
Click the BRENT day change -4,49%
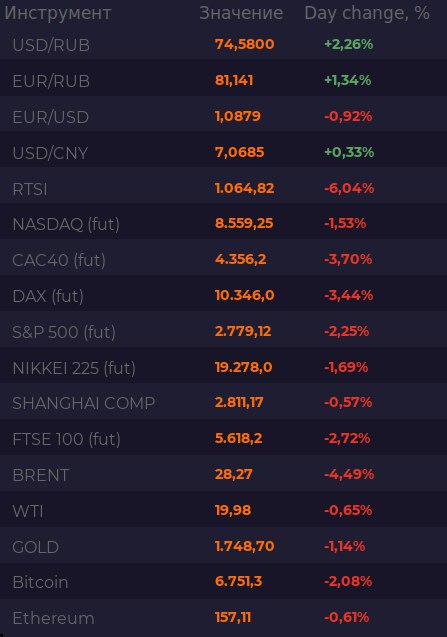349,474
